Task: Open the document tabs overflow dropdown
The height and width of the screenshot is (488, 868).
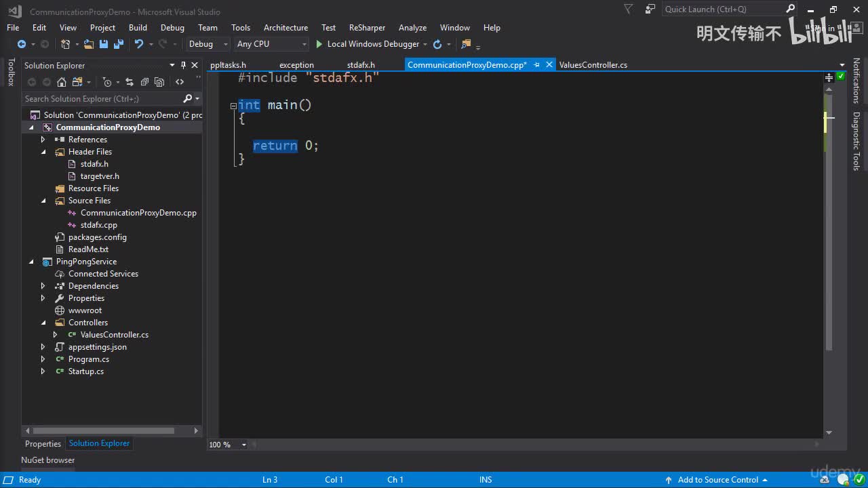Action: coord(842,65)
